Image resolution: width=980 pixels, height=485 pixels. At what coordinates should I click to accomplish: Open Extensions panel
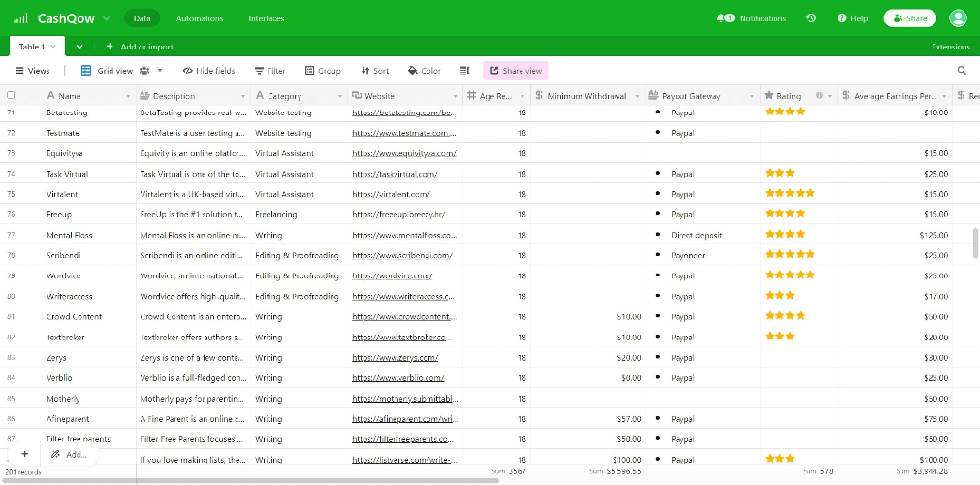pos(951,47)
